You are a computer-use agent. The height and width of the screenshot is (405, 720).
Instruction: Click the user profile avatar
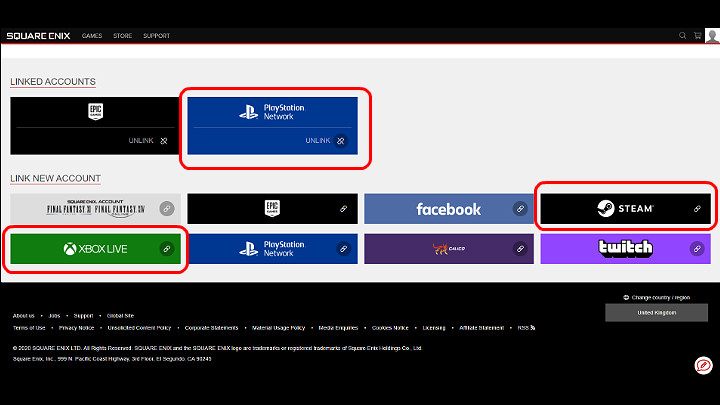(711, 36)
